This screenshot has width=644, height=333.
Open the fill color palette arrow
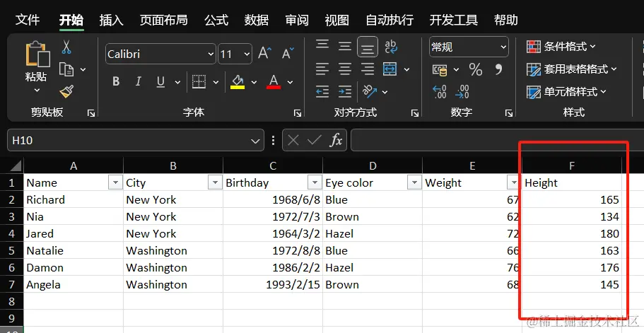click(x=254, y=82)
